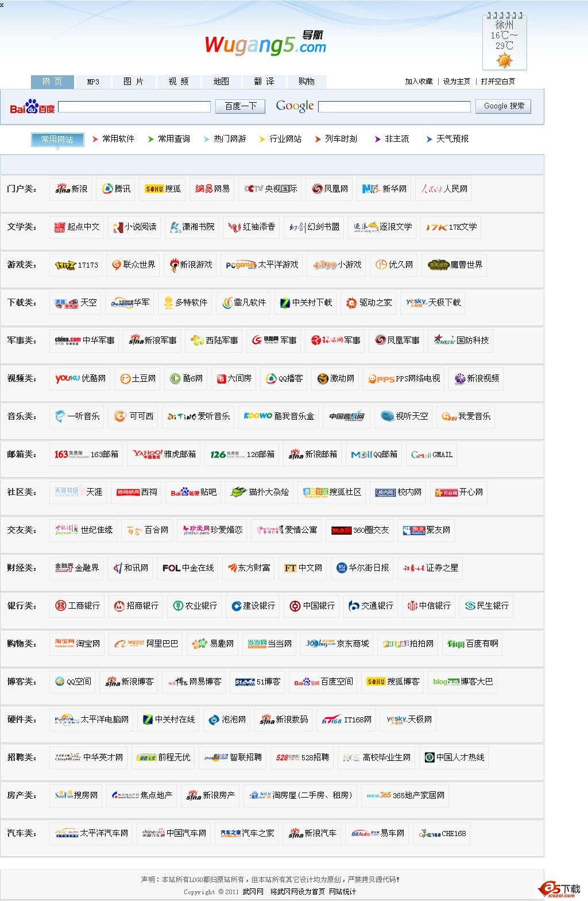Viewport: 588px width, 901px height.
Task: Open the 新浪 Sina portal link
Action: [71, 189]
